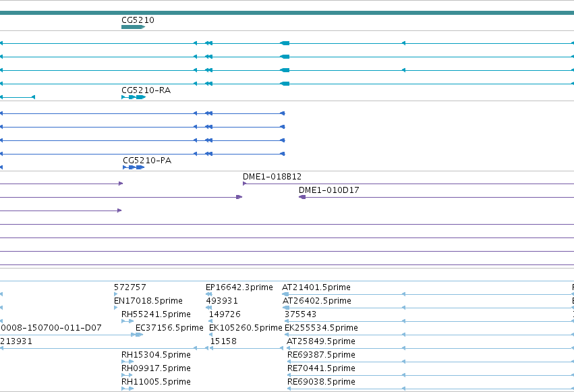Click the CG5210-PA protein label

pyautogui.click(x=147, y=161)
